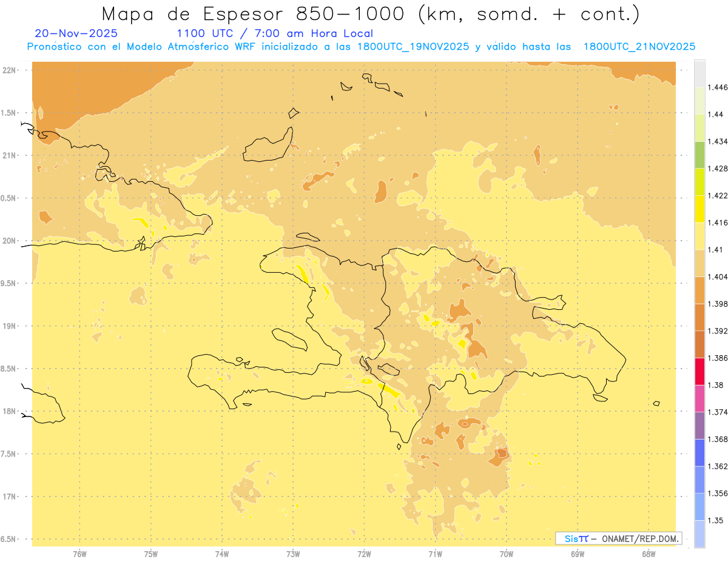Click the '20N' latitude label
The width and height of the screenshot is (728, 562).
[8, 241]
